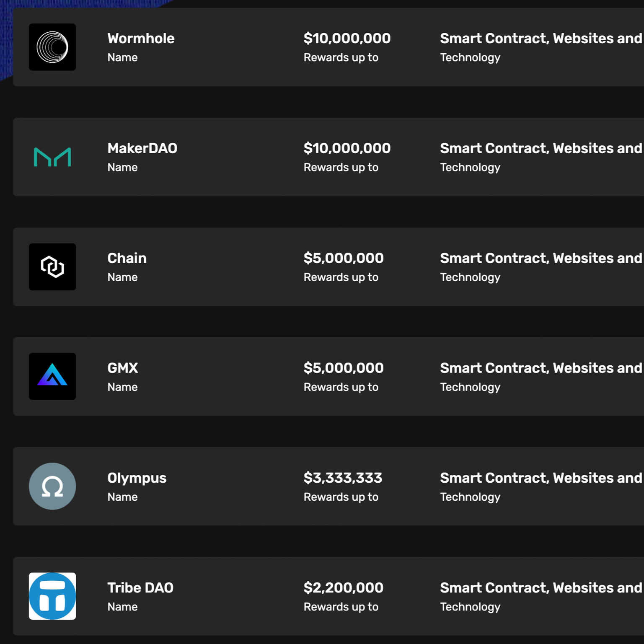Open the Wormhole bounty name link

(x=141, y=39)
